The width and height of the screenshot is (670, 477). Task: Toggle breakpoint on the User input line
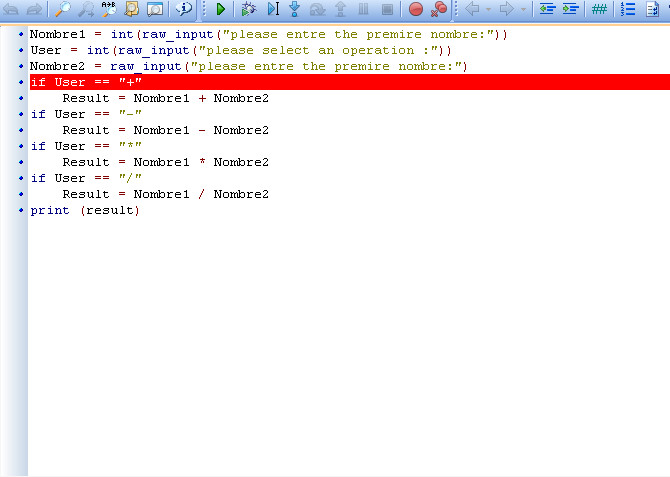coord(21,50)
